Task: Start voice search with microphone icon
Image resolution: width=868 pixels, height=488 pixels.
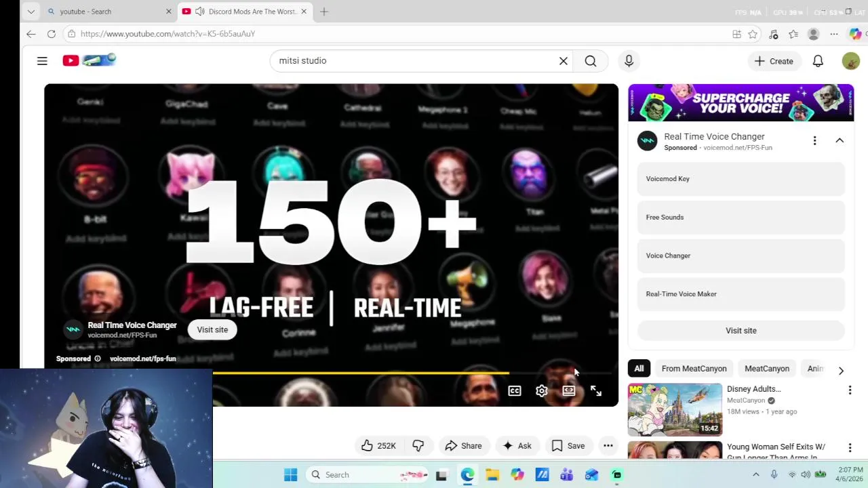Action: click(x=629, y=61)
